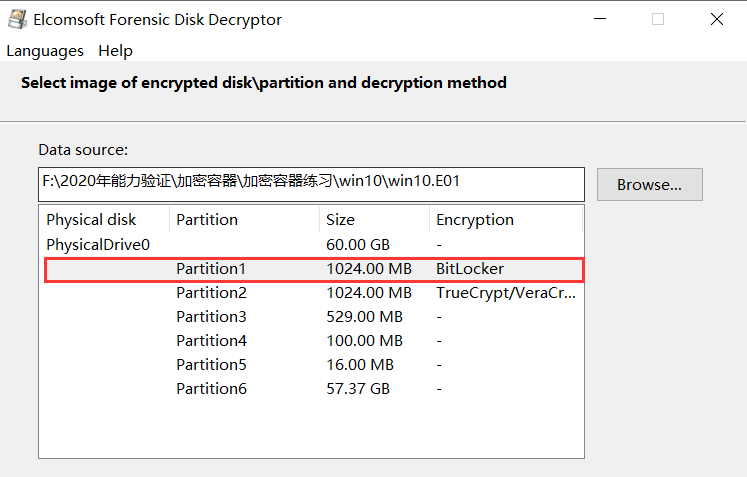The width and height of the screenshot is (747, 477).
Task: Sort by the Size column header
Action: pyautogui.click(x=341, y=220)
